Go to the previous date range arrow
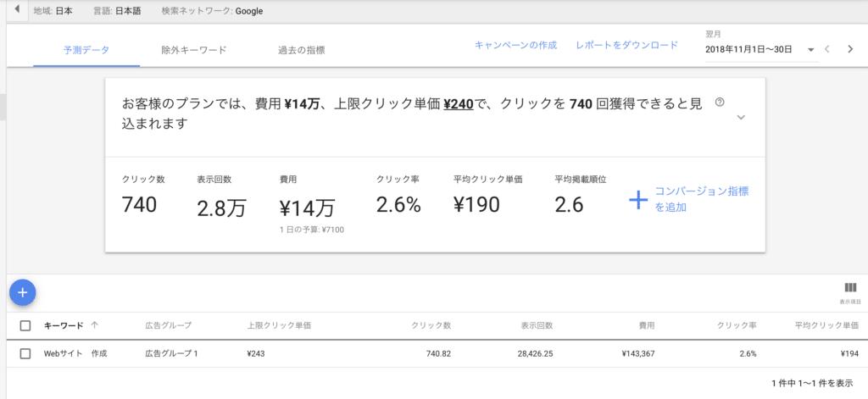The width and height of the screenshot is (868, 399). (x=827, y=49)
